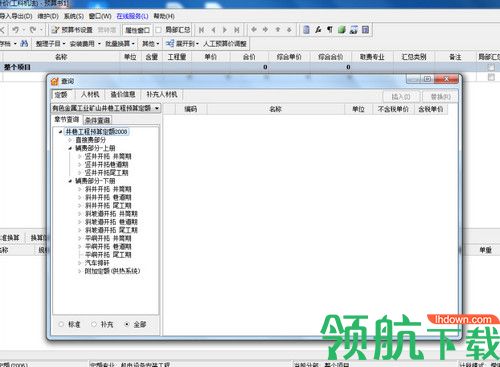Screen dimensions: 500x367
Task: Open 预算书设置 budget settings
Action: (72, 30)
